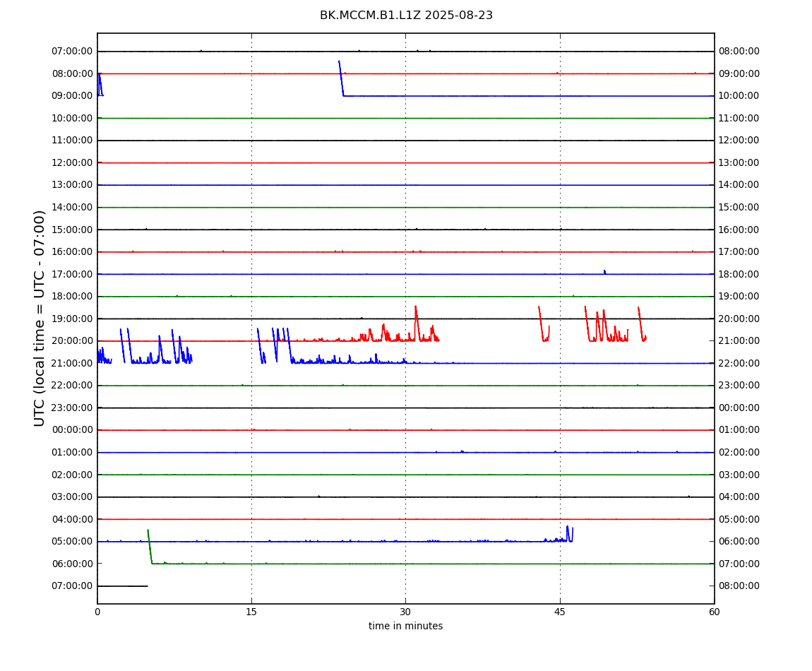Click local-time axis label 03:00:00
Image resolution: width=812 pixels, height=671 pixels.
pyautogui.click(x=739, y=475)
